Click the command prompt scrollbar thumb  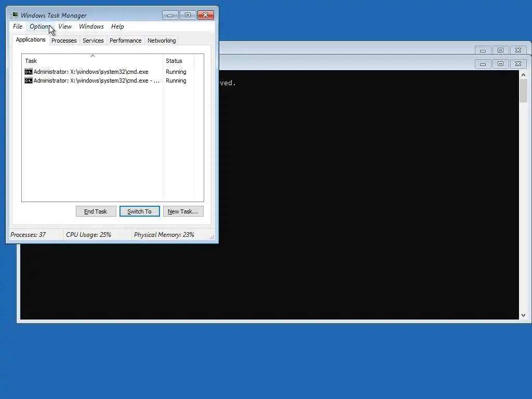click(523, 90)
